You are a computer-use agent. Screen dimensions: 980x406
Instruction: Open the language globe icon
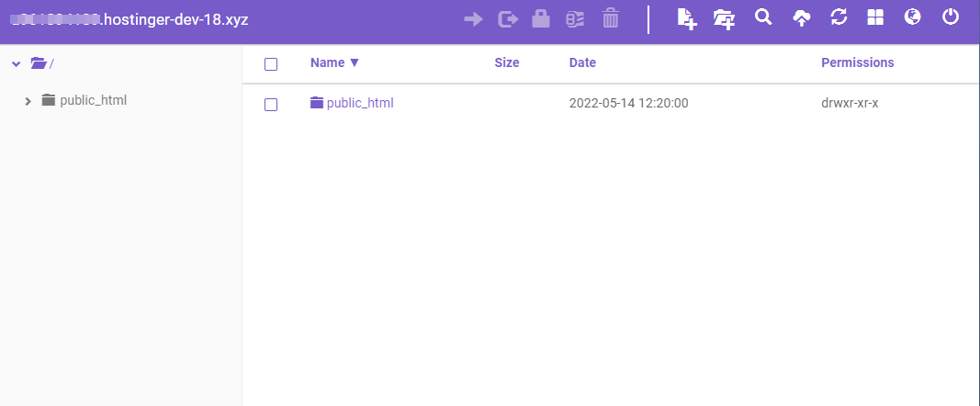pyautogui.click(x=913, y=17)
